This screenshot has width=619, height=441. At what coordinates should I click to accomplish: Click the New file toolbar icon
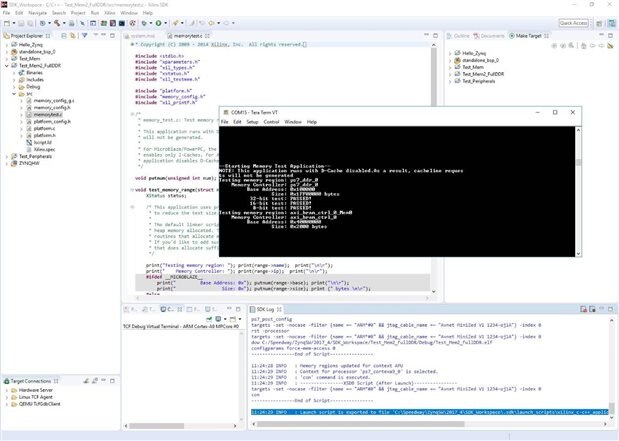7,22
